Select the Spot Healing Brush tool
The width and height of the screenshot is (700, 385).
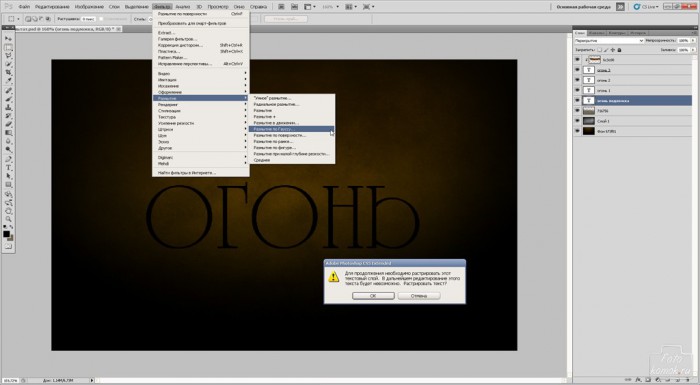[8, 91]
